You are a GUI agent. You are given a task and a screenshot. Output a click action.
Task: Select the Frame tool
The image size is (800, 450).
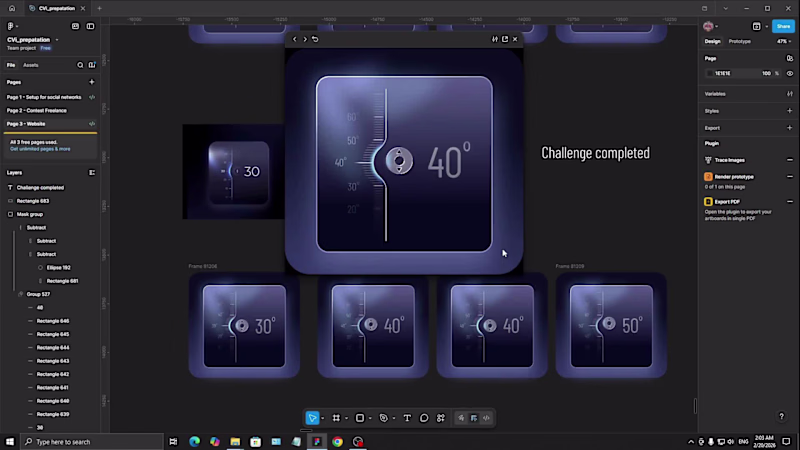[336, 418]
